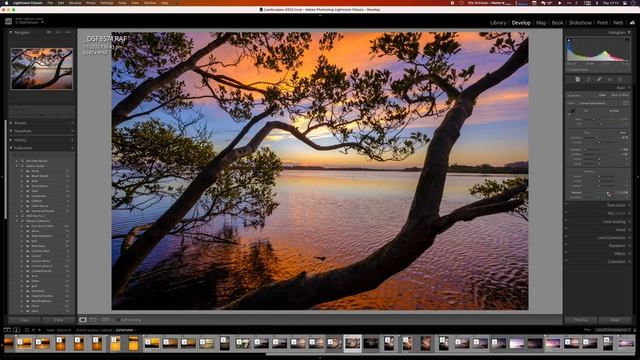Image resolution: width=640 pixels, height=360 pixels.
Task: Switch to the Map module
Action: [541, 23]
